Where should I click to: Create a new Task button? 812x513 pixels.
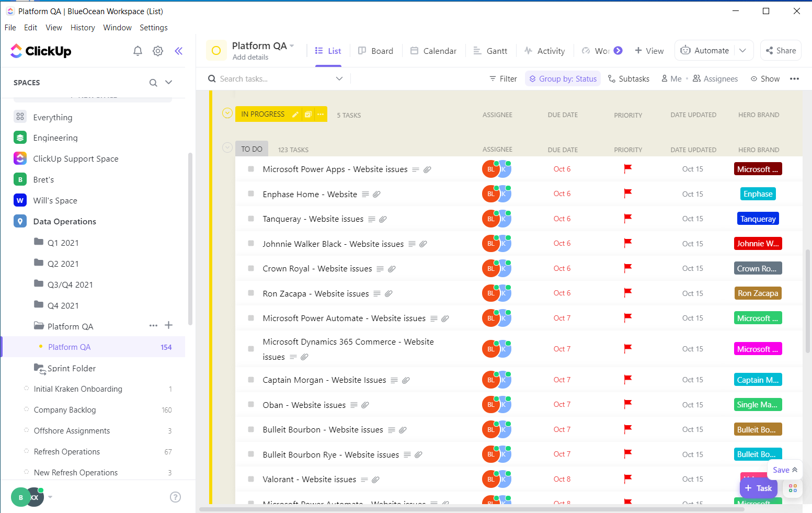pos(758,488)
